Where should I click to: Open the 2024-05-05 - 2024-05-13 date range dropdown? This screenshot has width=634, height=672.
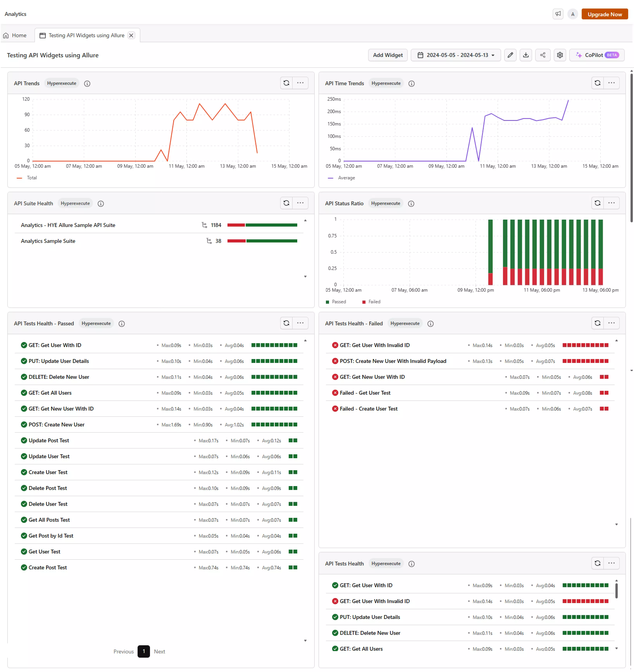(456, 55)
